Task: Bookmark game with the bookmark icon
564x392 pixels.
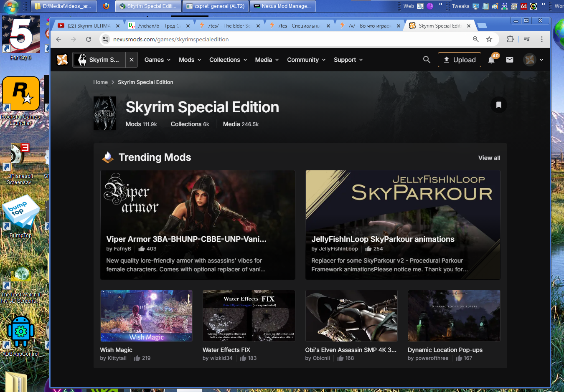Action: (499, 105)
